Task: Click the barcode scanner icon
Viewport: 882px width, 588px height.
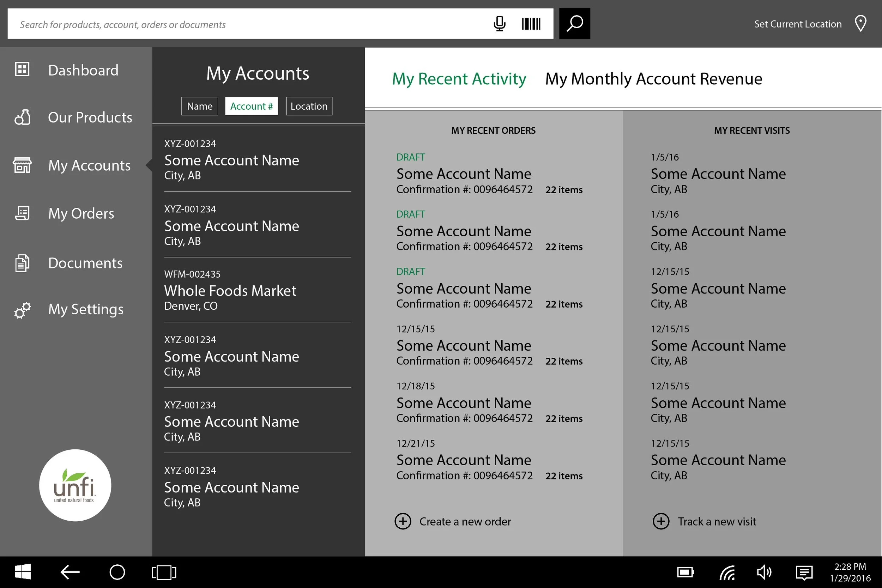Action: point(531,24)
